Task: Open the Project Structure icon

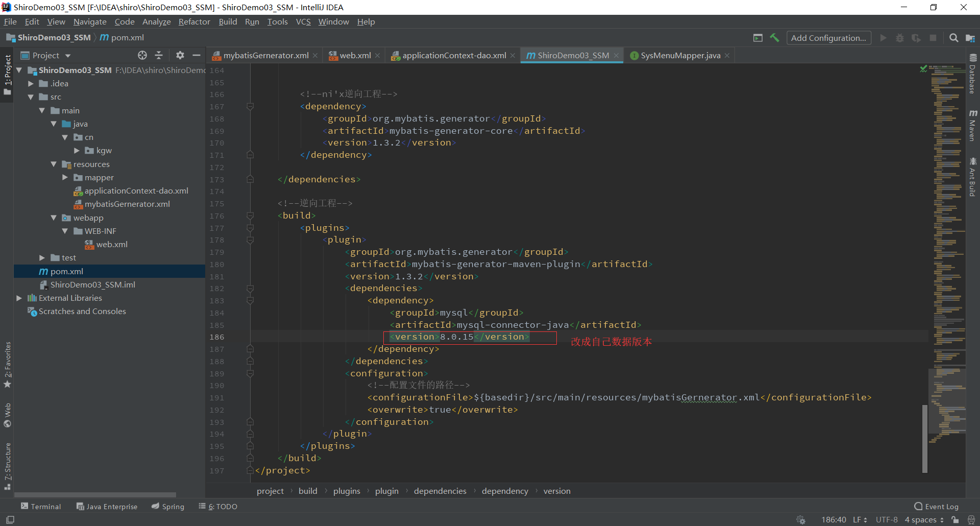Action: point(970,38)
